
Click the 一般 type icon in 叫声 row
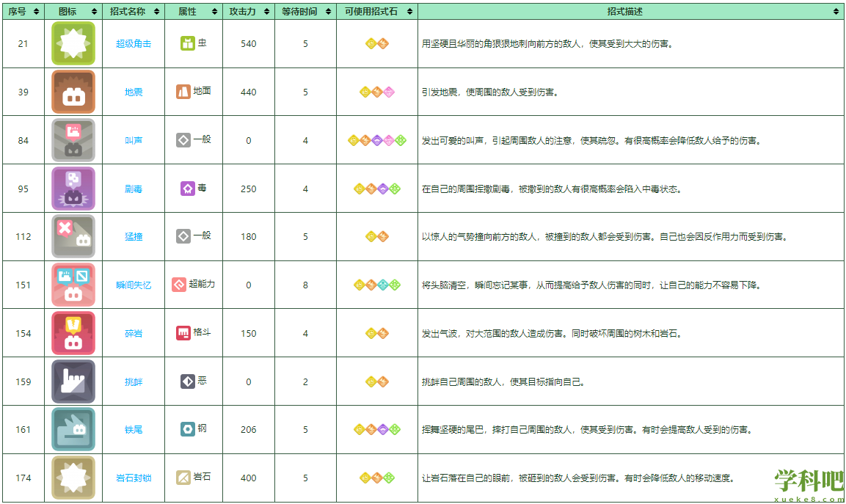pyautogui.click(x=183, y=140)
